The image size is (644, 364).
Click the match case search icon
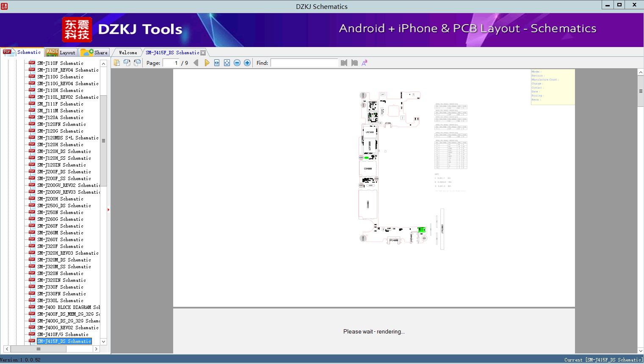(364, 63)
